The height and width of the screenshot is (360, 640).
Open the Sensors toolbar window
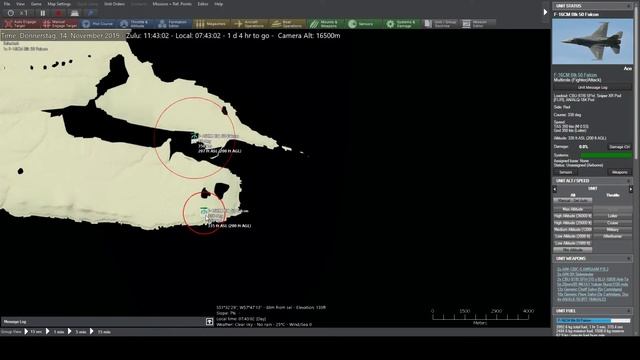[x=363, y=24]
